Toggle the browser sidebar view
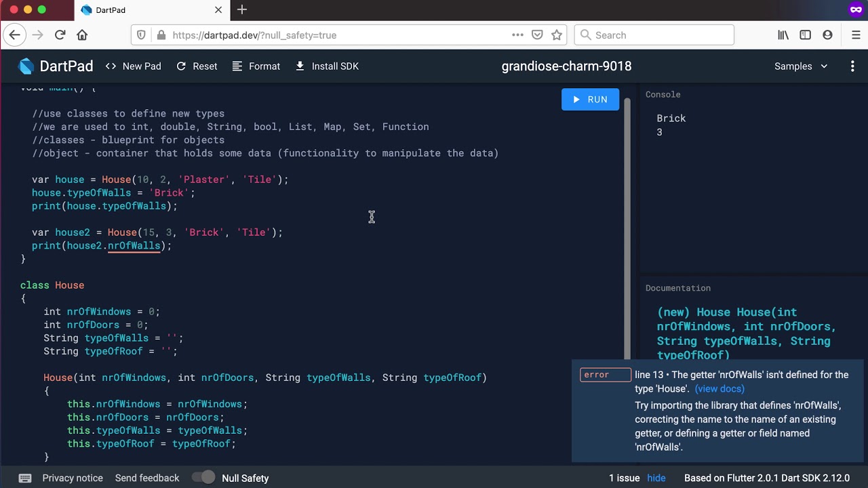 (x=806, y=35)
